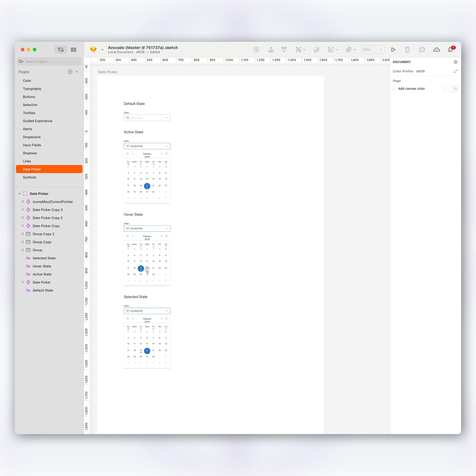The width and height of the screenshot is (476, 476).
Task: Switch to the Typography page
Action: [32, 89]
